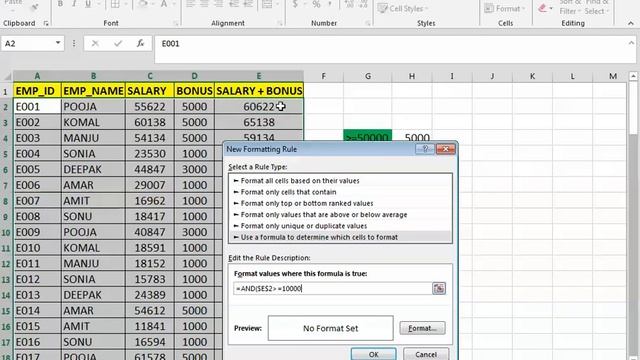Screen dimensions: 640x360
Task: Toggle Underline formatting in Font group
Action: click(88, 4)
